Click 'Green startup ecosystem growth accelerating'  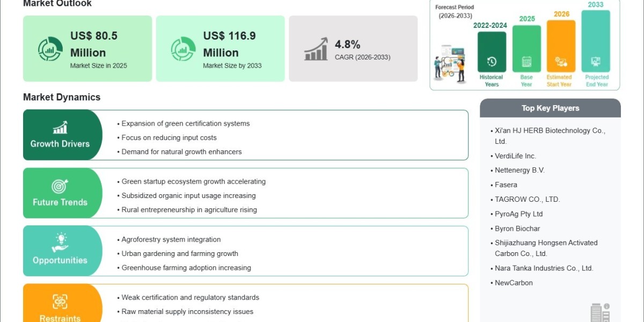pos(193,181)
